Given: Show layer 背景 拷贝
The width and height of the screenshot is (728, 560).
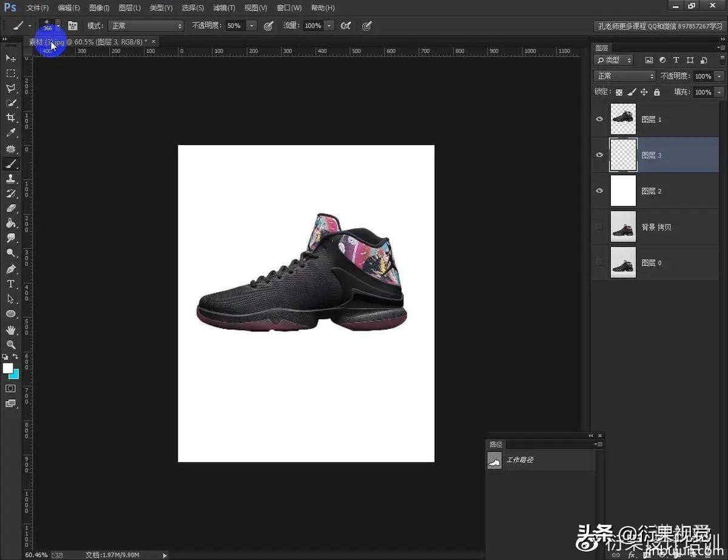Looking at the screenshot, I should click(599, 226).
